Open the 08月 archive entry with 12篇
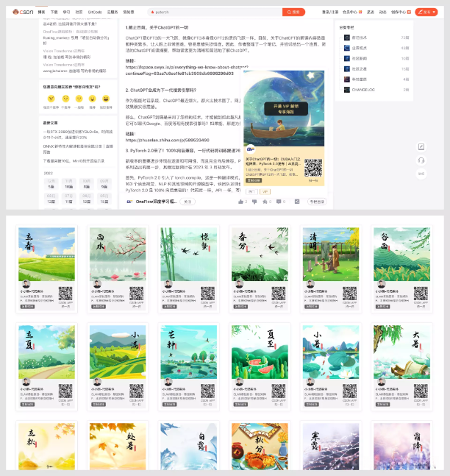Screen dimensions: 450x476 [51, 199]
